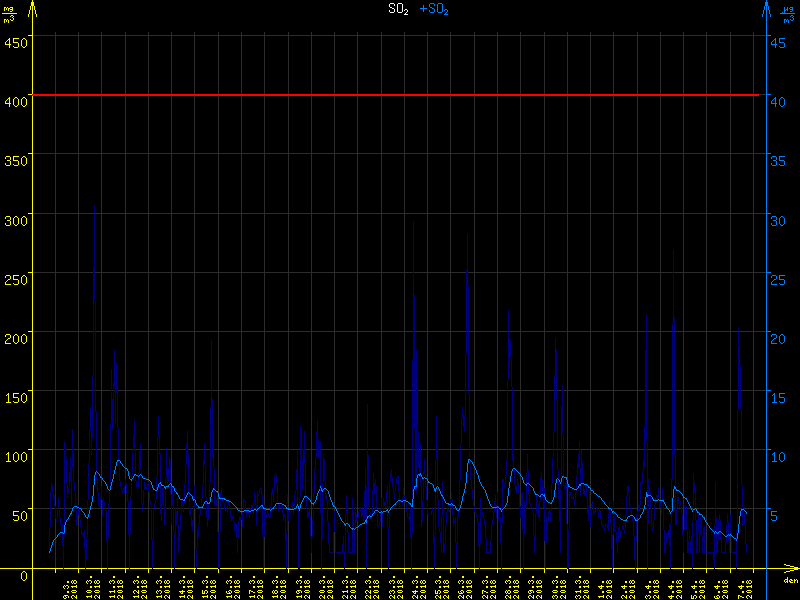Click the tallest spike near 10.3.2018
This screenshot has width=800, height=600.
pos(95,210)
